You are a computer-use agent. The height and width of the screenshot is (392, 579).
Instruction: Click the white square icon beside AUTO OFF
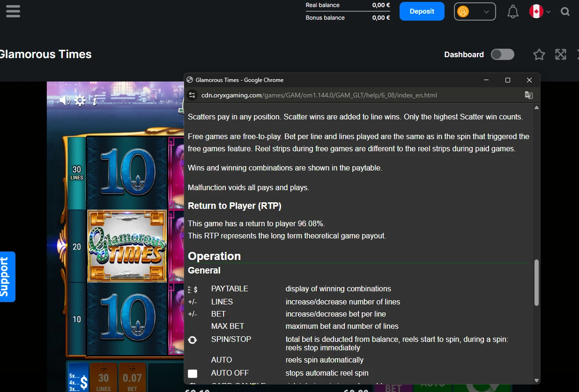(193, 374)
